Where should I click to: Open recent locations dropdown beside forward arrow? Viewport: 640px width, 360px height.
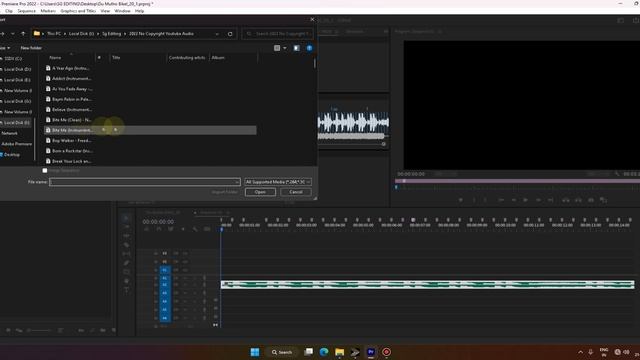pos(13,33)
